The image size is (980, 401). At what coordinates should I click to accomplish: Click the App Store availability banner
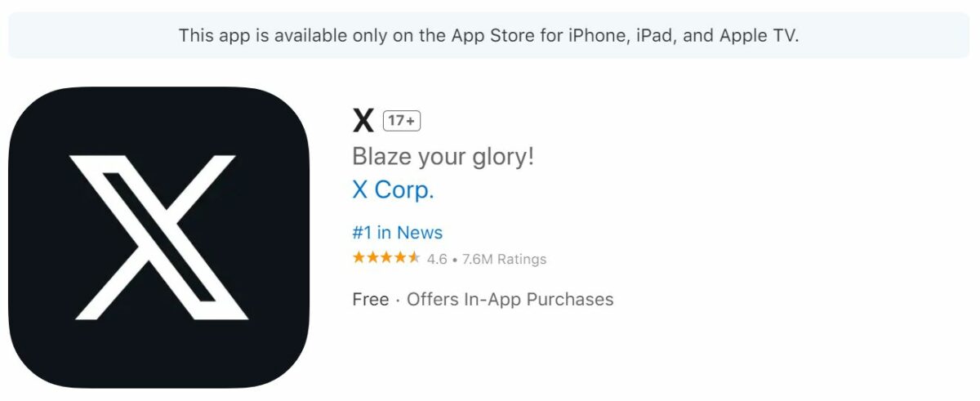click(x=488, y=35)
